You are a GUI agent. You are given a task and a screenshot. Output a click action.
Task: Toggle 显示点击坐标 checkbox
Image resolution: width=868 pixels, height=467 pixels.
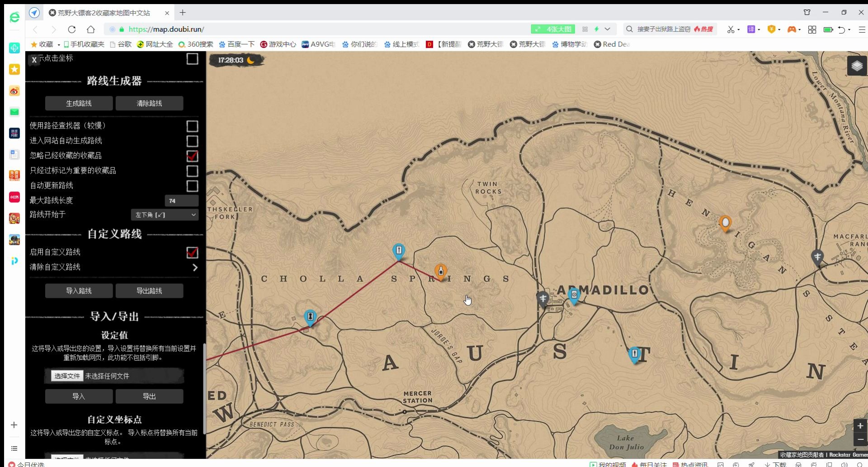click(192, 59)
